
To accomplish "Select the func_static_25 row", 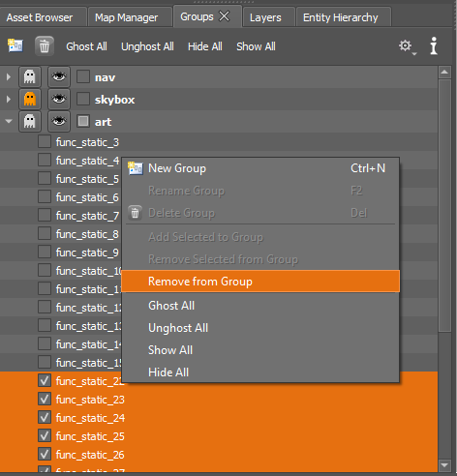I will [219, 436].
